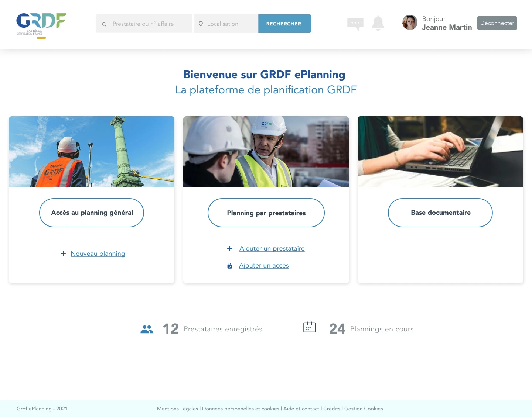Click the Ajouter un prestataire link

point(272,248)
